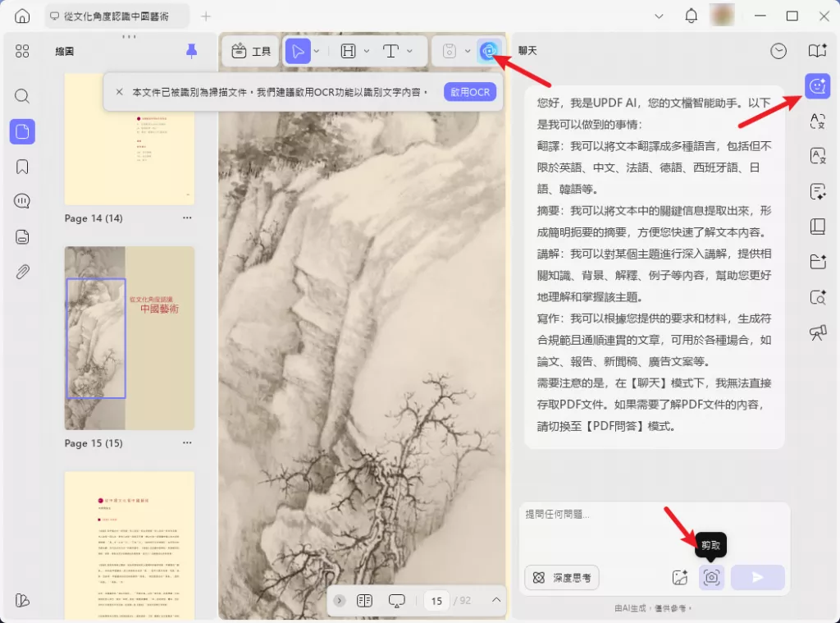Open the translate tool in the right sidebar

click(x=817, y=121)
